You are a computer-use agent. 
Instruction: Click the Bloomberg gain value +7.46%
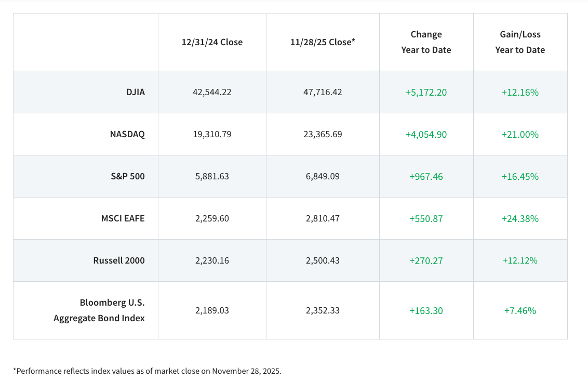(x=520, y=311)
